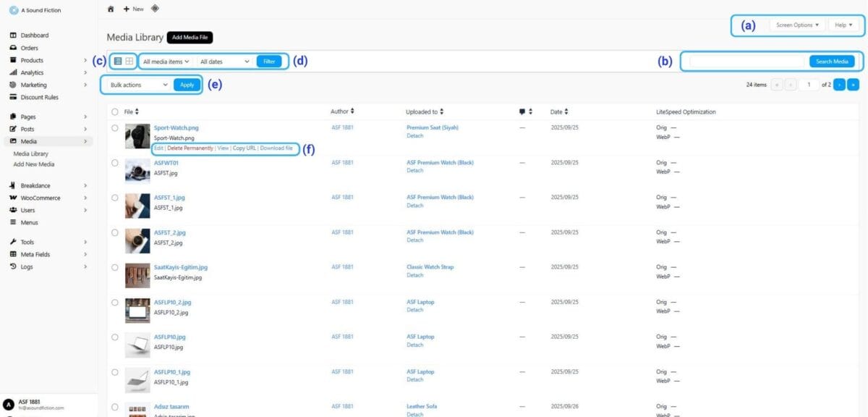
Task: Tick the select-all checkbox beside File
Action: (x=114, y=111)
